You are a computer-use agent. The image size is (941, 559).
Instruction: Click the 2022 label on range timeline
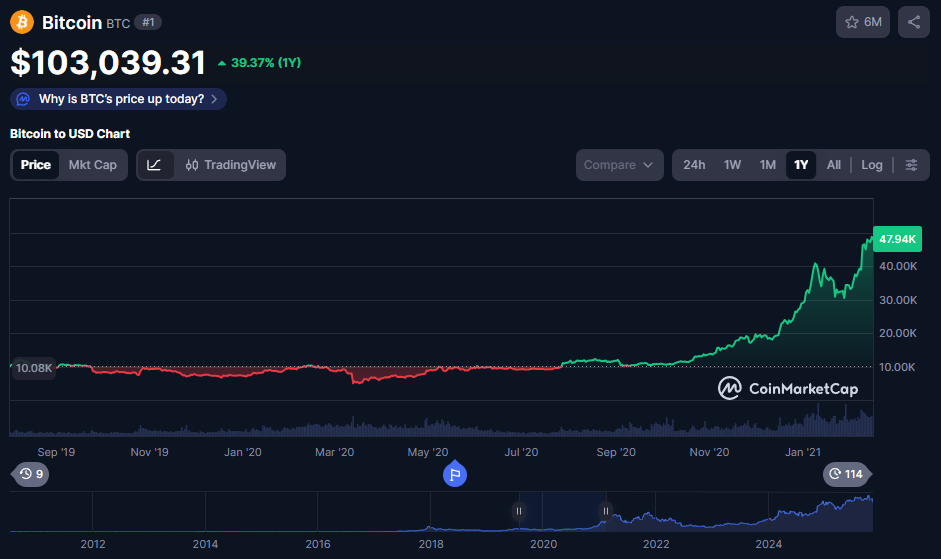click(656, 543)
